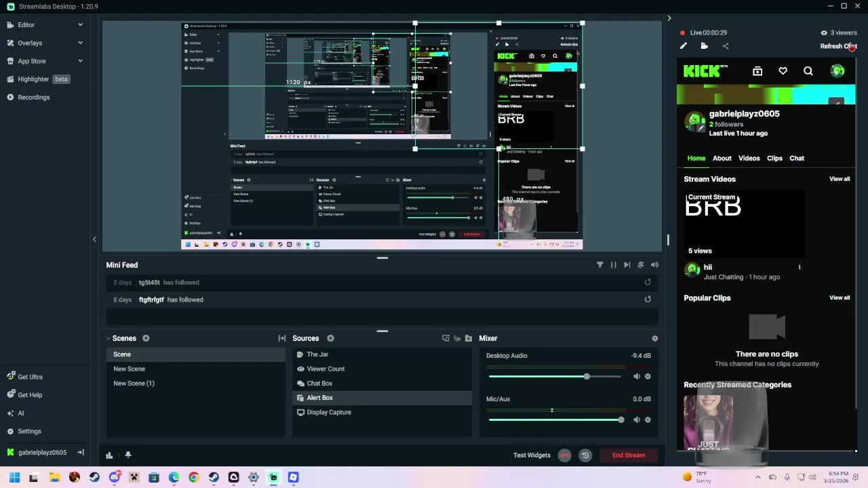Open the Recordings section
This screenshot has width=868, height=488.
(x=28, y=98)
